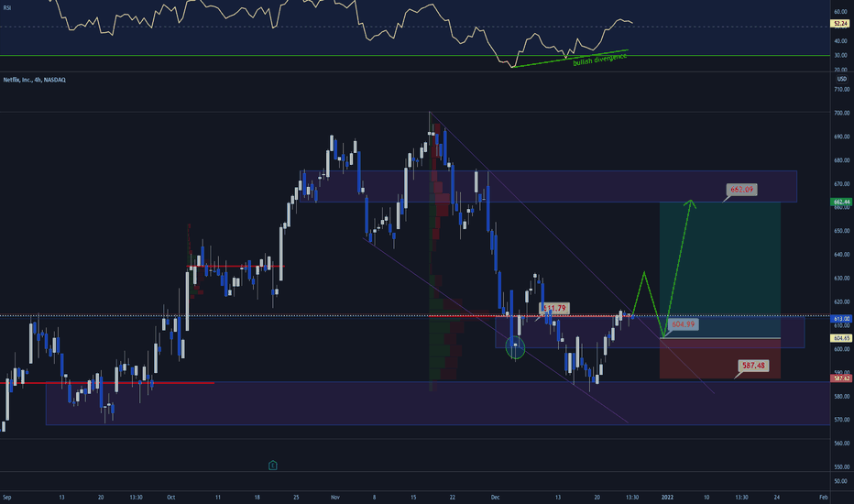Click the Netflix, Inc., 4h, NASDAQ symbol title
The image size is (854, 504).
(34, 80)
